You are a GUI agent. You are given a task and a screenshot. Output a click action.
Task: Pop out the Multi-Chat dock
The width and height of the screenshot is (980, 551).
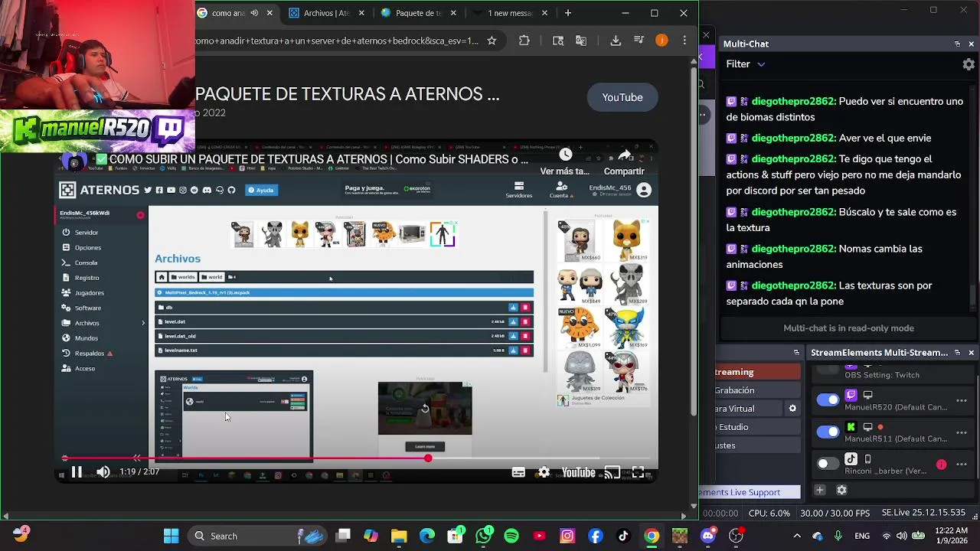pos(957,44)
